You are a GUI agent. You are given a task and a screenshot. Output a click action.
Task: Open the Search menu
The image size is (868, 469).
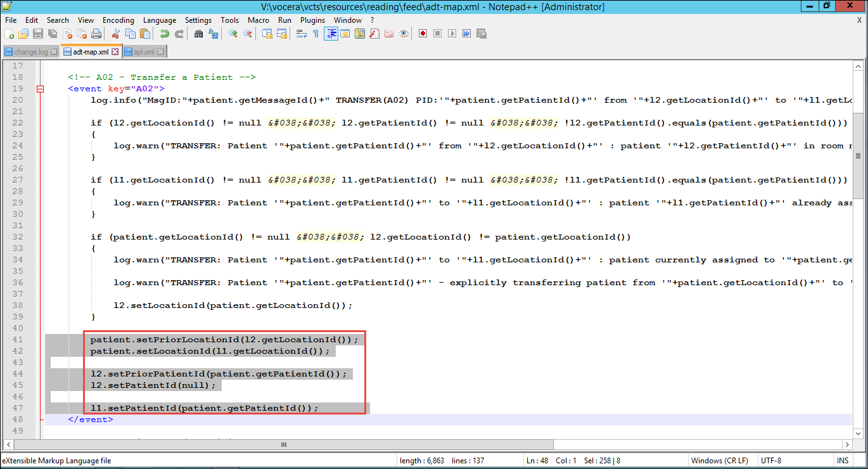click(x=58, y=20)
